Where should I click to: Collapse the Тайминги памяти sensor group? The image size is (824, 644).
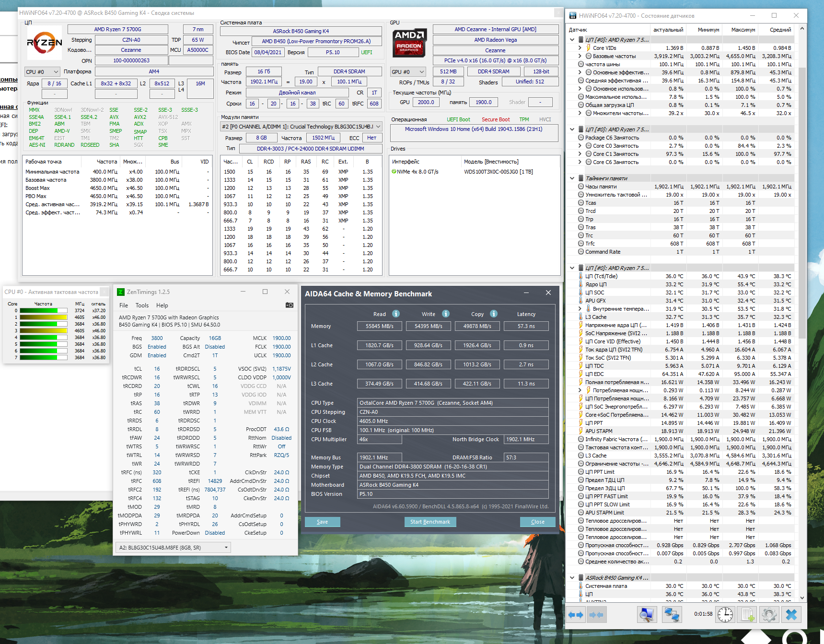tap(572, 178)
